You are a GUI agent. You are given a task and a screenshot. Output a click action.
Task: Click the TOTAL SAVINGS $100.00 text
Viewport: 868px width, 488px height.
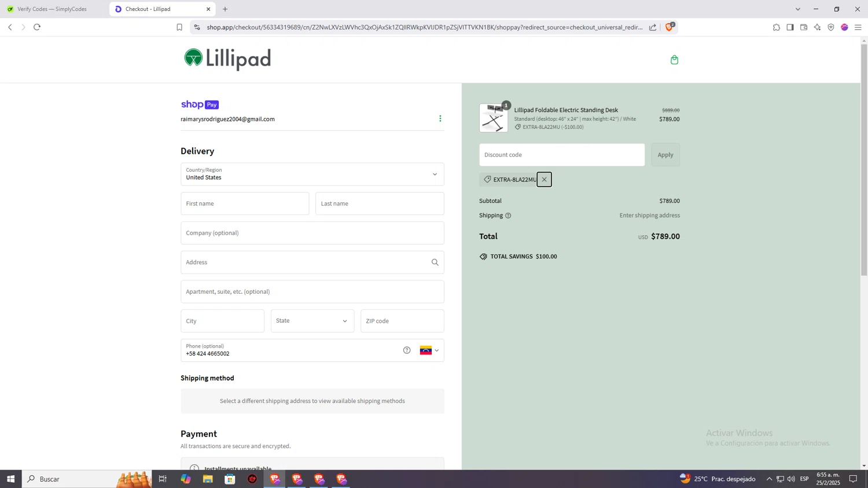pyautogui.click(x=523, y=257)
